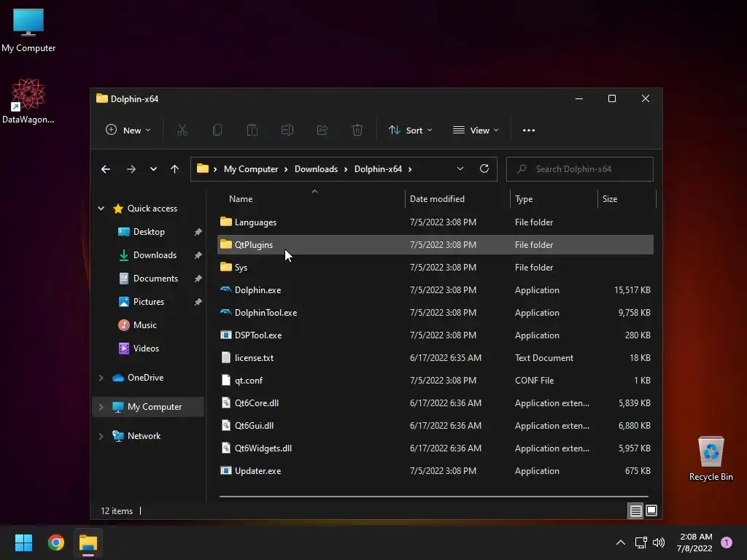
Task: Switch to large thumbnails view icon
Action: pos(651,510)
